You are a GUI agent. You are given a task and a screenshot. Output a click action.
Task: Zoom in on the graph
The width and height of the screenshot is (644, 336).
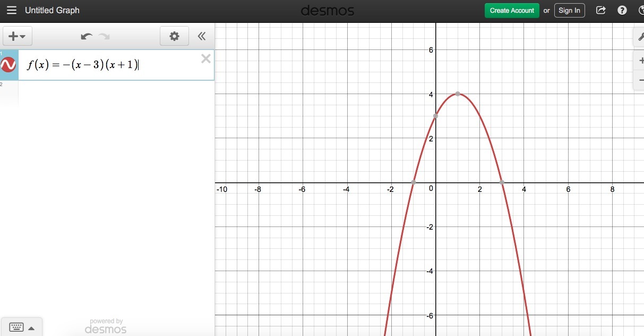click(639, 61)
